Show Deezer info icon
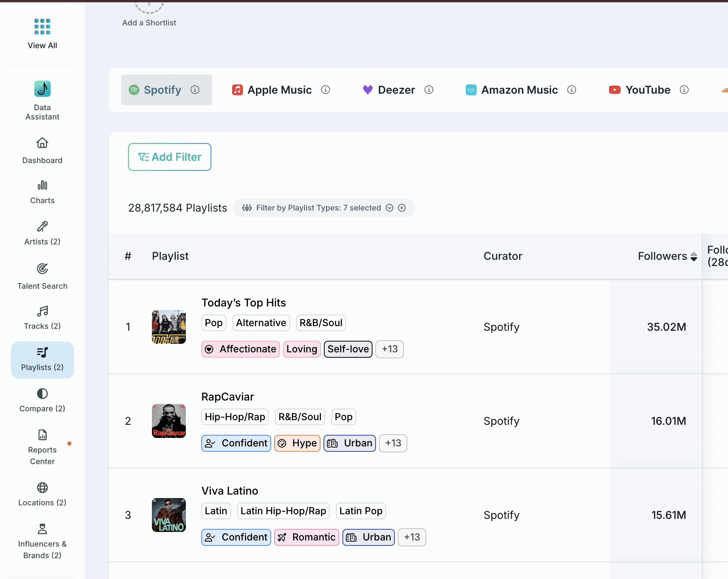Viewport: 728px width, 579px height. point(429,90)
